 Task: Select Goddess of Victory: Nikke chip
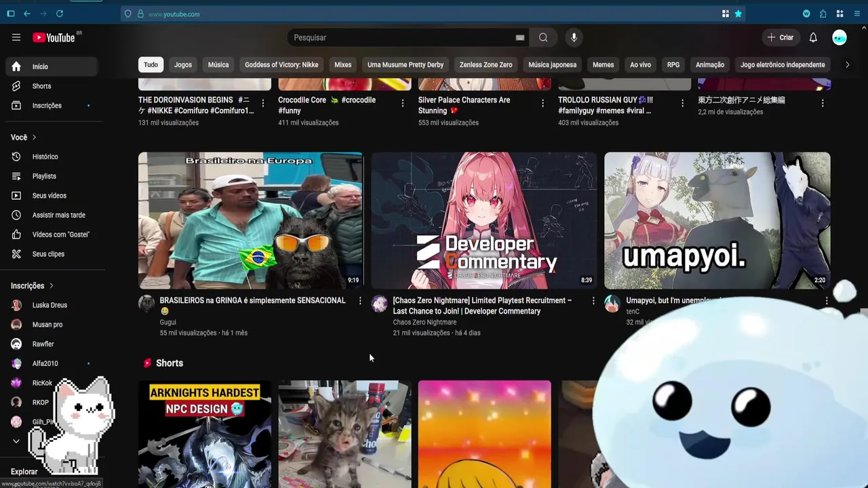pyautogui.click(x=281, y=65)
